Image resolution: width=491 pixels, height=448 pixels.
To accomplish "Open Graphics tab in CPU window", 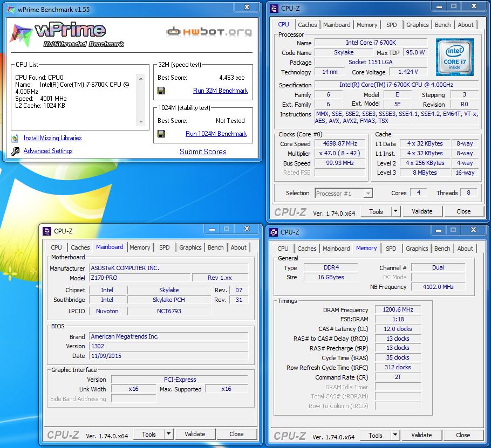I will point(417,25).
